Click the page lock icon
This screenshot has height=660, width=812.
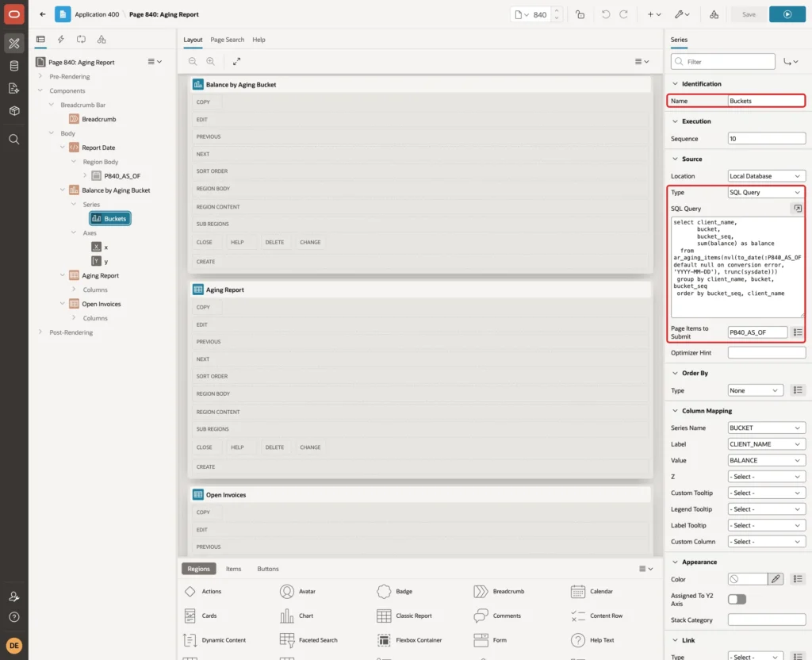point(580,14)
